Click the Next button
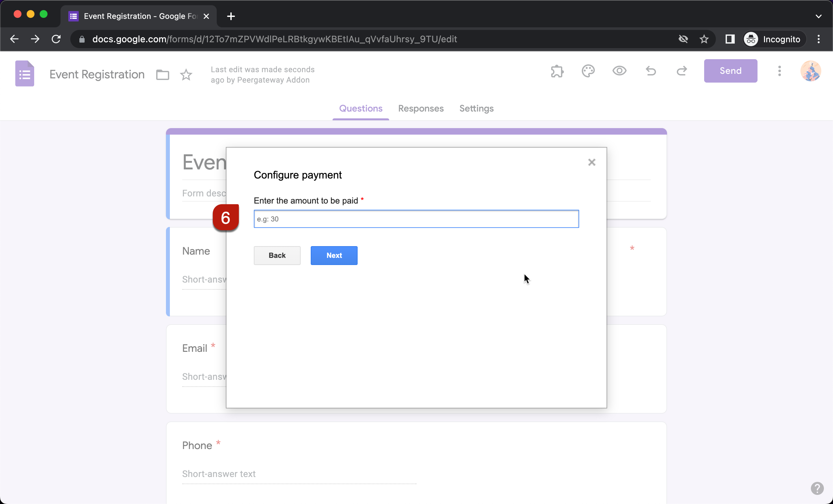This screenshot has height=504, width=833. coord(334,255)
